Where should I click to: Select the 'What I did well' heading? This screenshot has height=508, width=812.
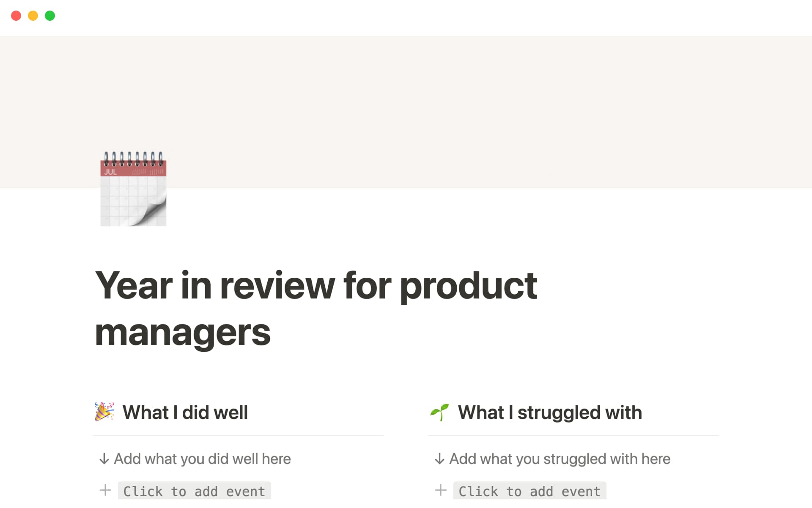[185, 412]
